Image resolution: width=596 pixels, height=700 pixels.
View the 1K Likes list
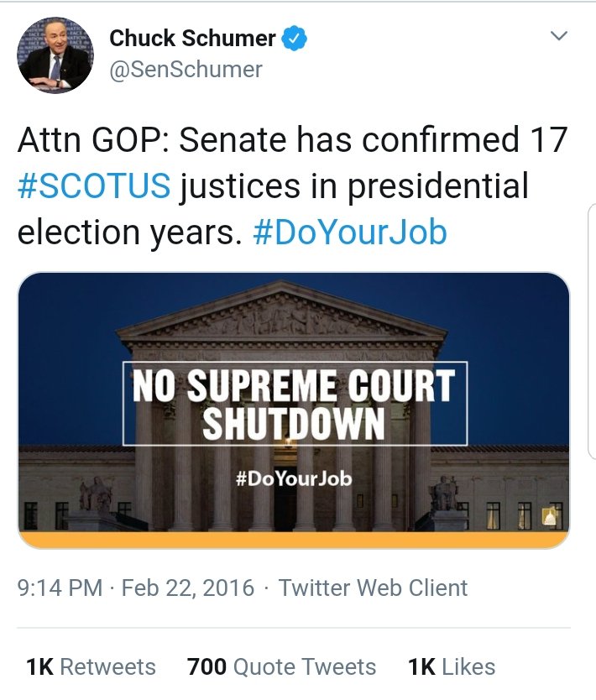click(x=451, y=667)
